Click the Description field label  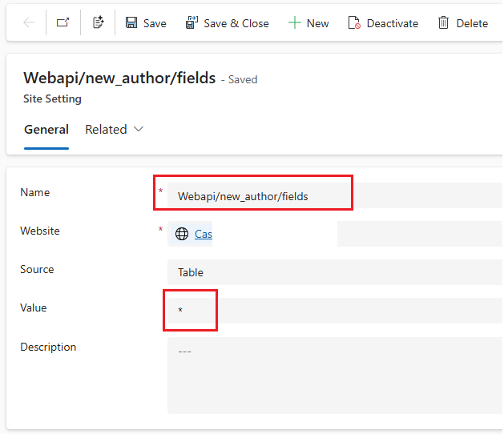click(48, 347)
